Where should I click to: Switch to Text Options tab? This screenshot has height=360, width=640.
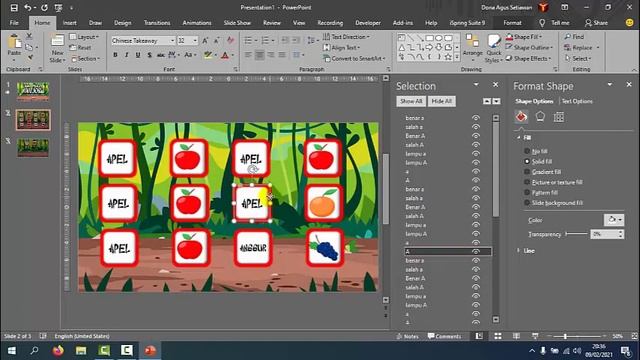coord(577,101)
